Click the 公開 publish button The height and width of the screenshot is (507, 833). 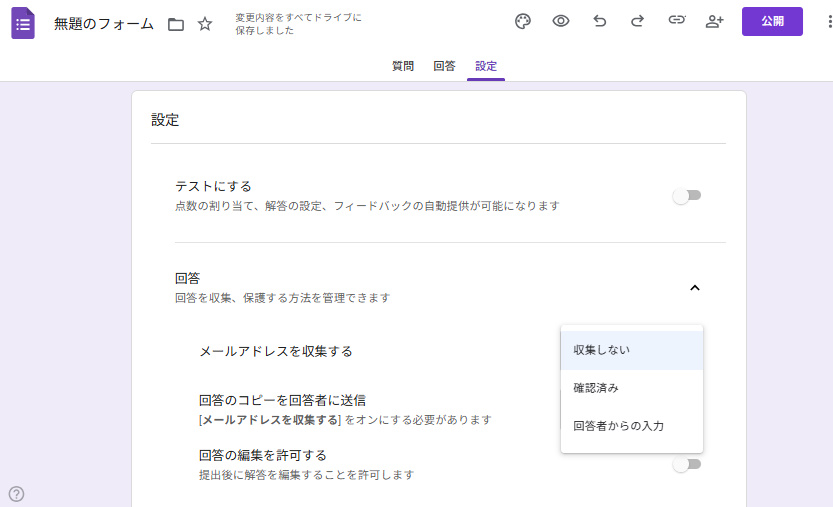coord(772,22)
